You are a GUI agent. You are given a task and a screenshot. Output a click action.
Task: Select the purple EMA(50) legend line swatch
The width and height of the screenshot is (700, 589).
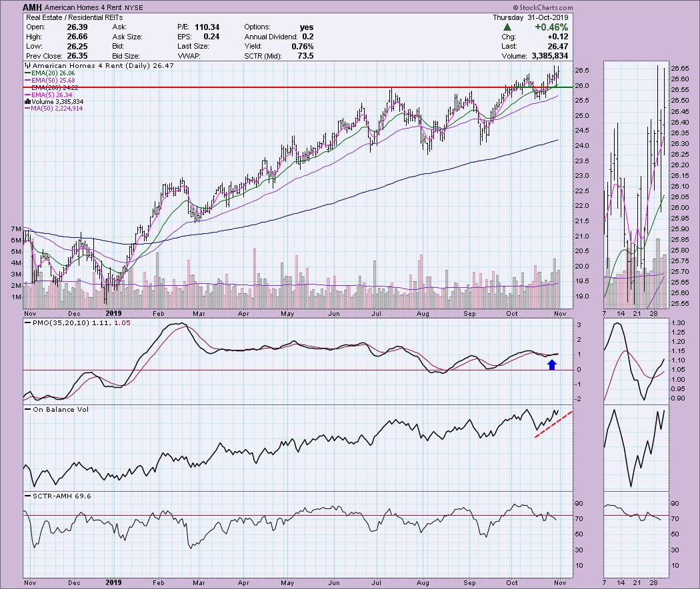pyautogui.click(x=28, y=81)
